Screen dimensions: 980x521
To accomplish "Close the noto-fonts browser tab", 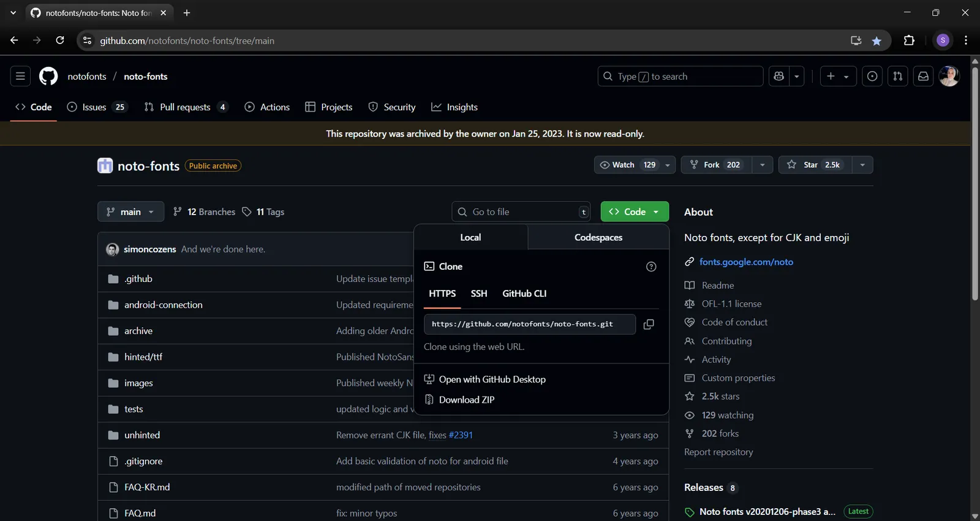I will point(163,13).
